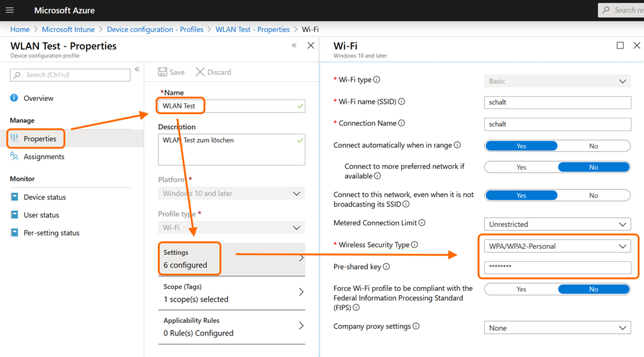Maximize the Wi-Fi blade using square icon

coord(620,46)
